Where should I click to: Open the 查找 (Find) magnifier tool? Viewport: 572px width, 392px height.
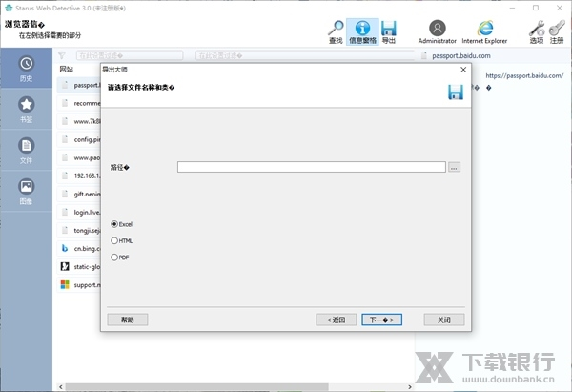click(336, 32)
